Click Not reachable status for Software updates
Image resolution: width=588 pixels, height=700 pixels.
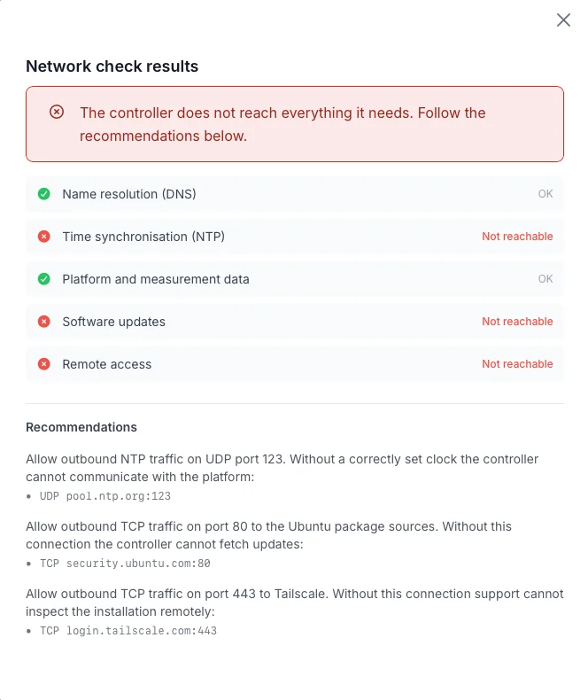(517, 322)
